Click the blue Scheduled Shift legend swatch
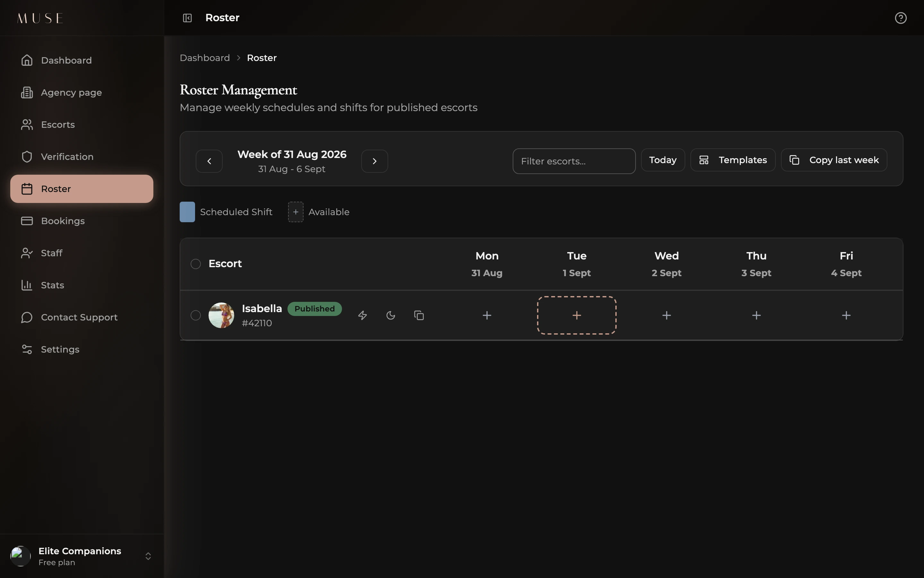 187,212
